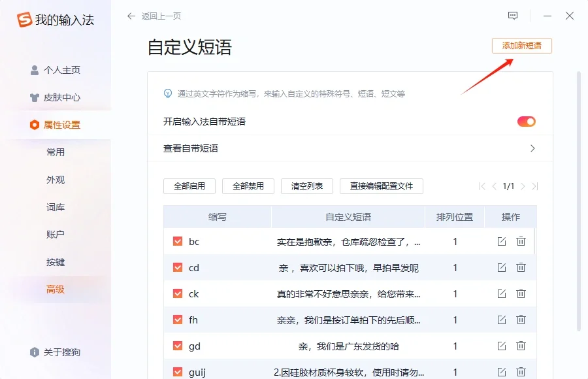Select 属性设置 in sidebar
The image size is (588, 379).
tap(55, 125)
